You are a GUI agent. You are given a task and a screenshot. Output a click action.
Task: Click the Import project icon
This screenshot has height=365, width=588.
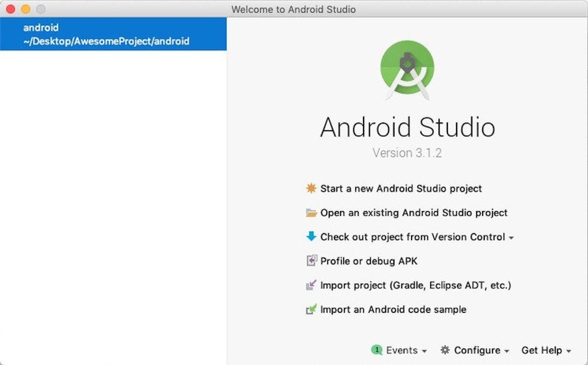[311, 285]
